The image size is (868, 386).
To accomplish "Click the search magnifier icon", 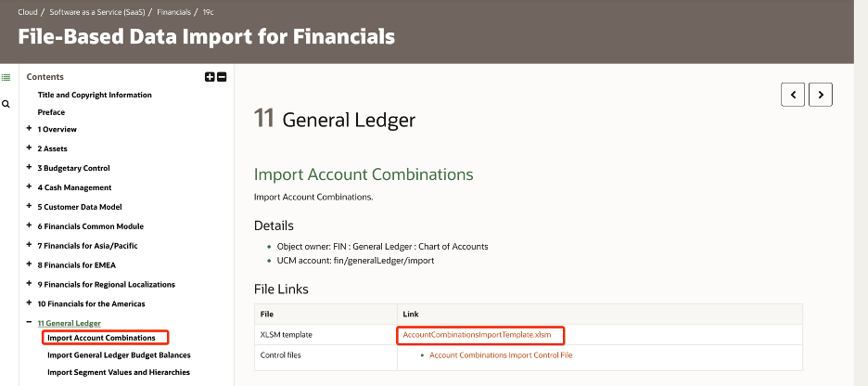I will coord(6,104).
